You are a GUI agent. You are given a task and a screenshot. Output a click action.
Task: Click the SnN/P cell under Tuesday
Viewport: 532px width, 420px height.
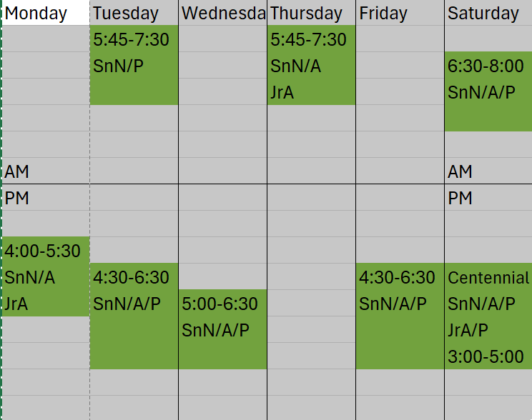(x=134, y=66)
